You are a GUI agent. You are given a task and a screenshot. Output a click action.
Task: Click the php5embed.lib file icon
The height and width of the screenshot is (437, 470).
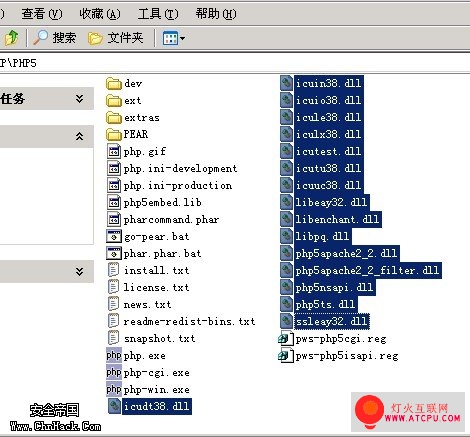[x=114, y=202]
